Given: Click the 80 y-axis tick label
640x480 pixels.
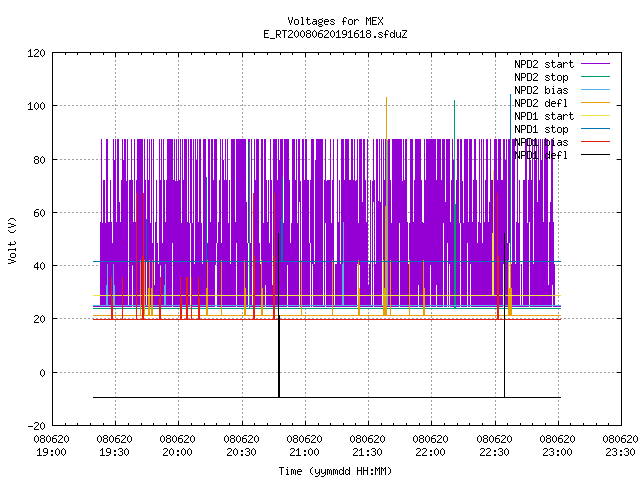Looking at the screenshot, I should 39,160.
